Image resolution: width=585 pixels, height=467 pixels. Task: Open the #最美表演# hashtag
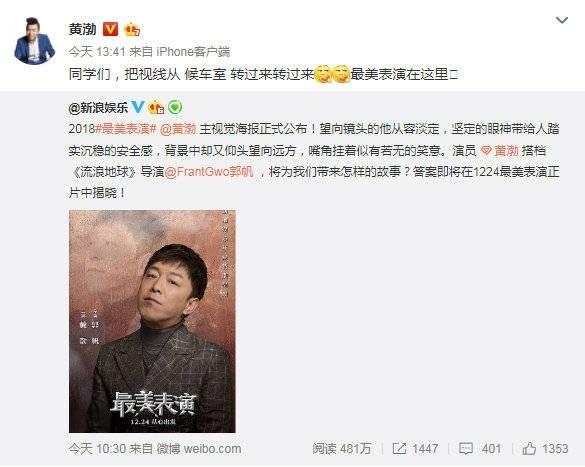[x=126, y=129]
